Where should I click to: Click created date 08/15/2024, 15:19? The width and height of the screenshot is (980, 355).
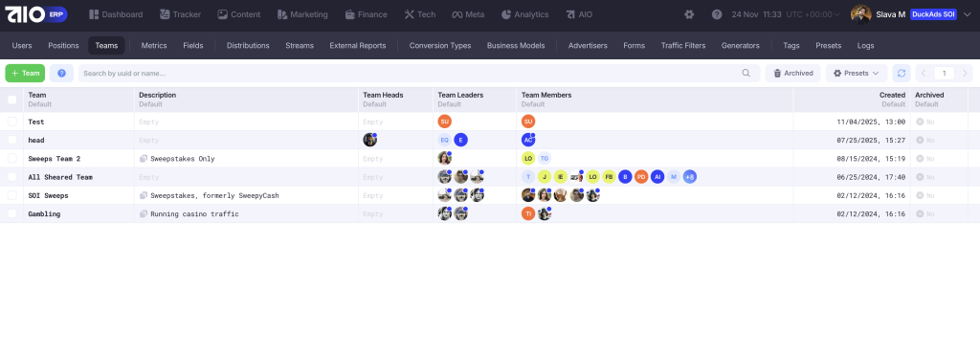tap(871, 159)
